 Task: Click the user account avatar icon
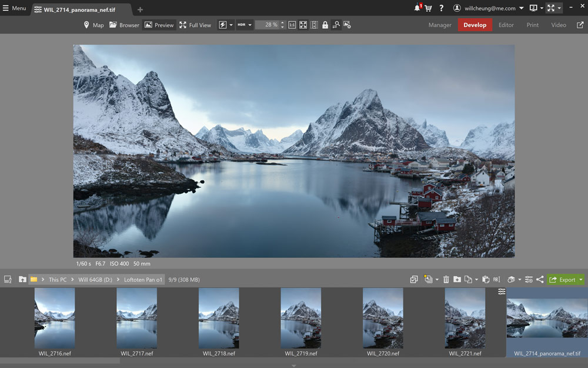tap(457, 8)
